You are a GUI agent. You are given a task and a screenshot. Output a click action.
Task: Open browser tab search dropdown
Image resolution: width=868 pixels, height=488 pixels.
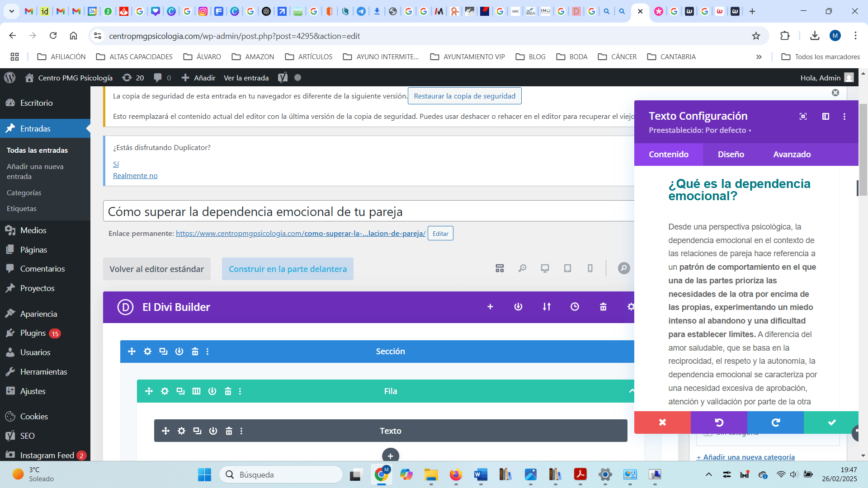(11, 11)
